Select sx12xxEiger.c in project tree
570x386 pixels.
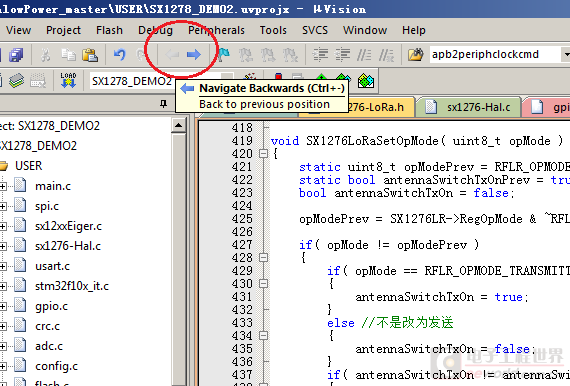[68, 226]
